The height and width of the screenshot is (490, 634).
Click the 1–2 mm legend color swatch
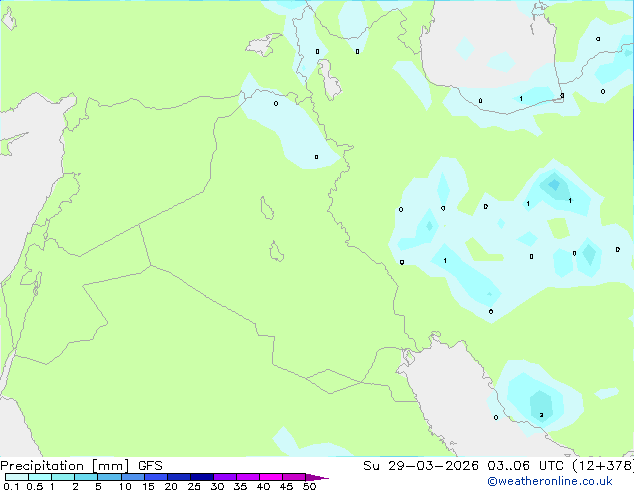[x=63, y=477]
